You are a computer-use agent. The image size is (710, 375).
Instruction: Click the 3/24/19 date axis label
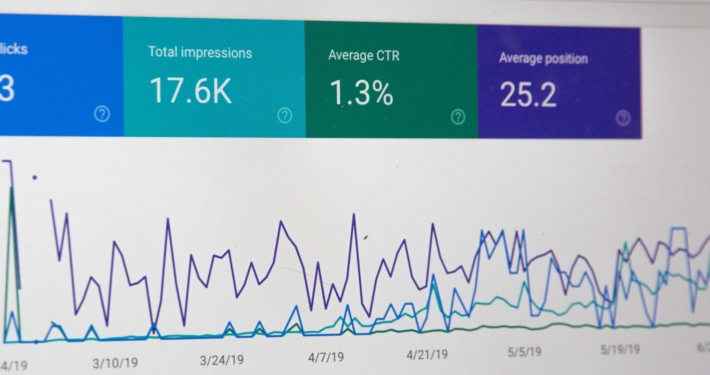tap(221, 361)
